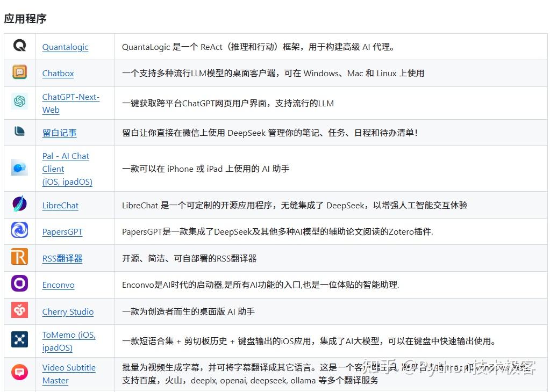Image resolution: width=550 pixels, height=392 pixels.
Task: Open the PapersGPT link
Action: coord(62,232)
